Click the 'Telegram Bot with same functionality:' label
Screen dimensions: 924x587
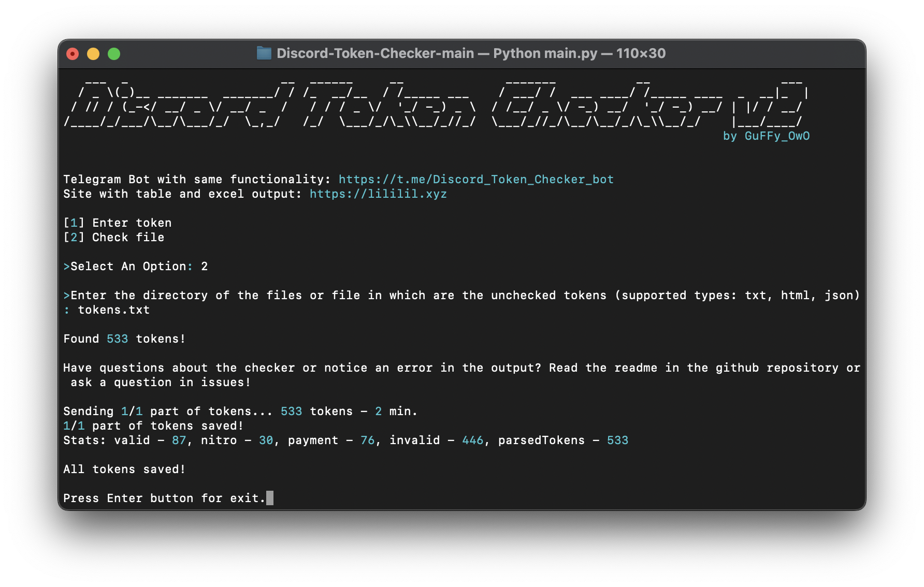[x=197, y=180]
